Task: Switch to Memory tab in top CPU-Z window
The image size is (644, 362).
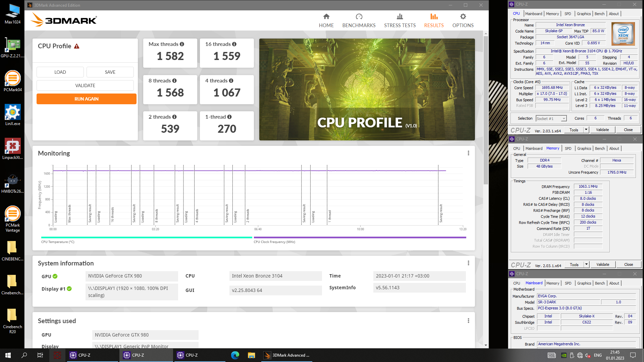Action: coord(552,14)
